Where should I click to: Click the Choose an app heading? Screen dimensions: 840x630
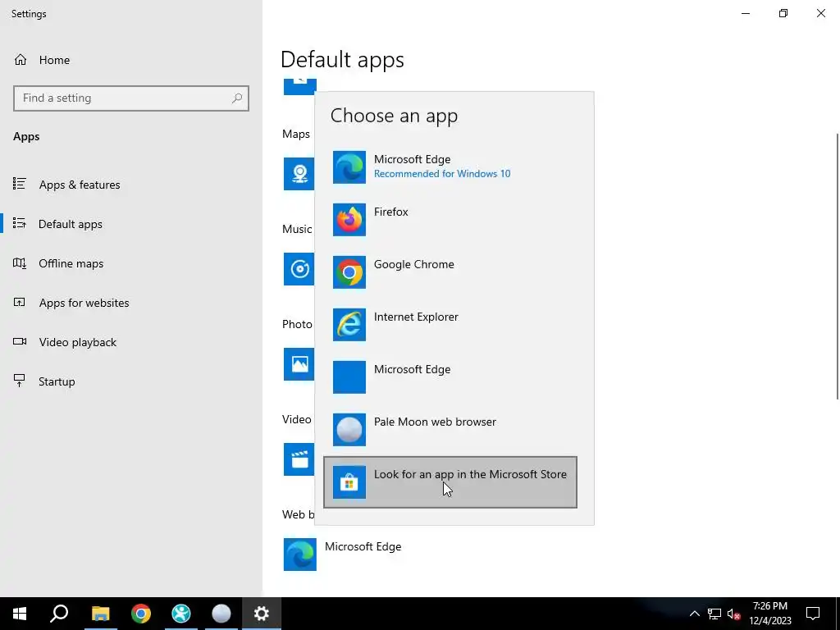click(394, 116)
